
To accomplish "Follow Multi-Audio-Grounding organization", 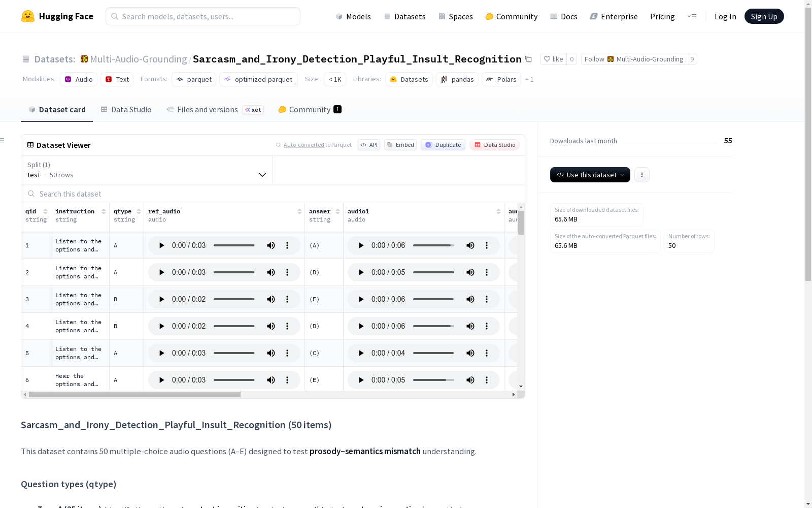I will click(x=634, y=59).
